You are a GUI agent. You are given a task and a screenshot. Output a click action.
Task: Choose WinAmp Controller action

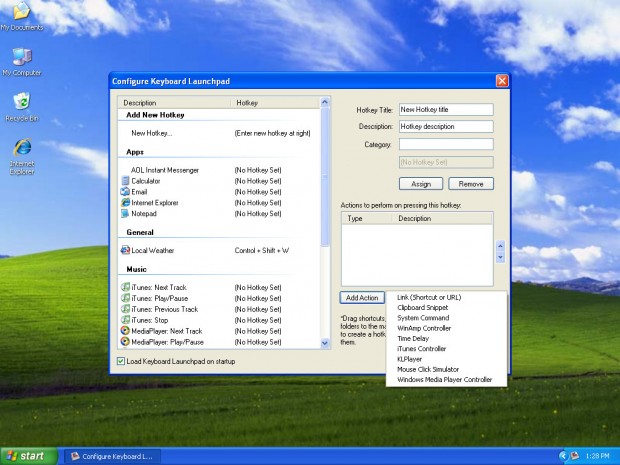[x=446, y=328]
